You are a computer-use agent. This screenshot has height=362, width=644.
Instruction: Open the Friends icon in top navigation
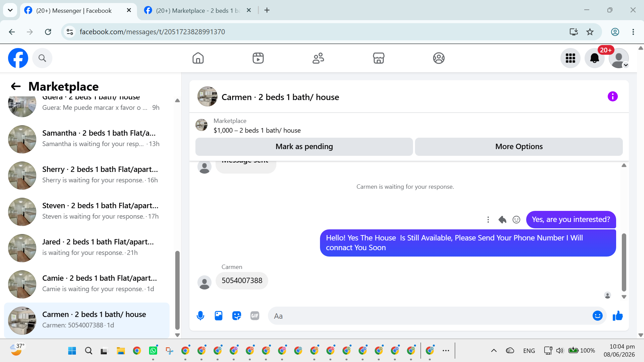click(x=318, y=58)
